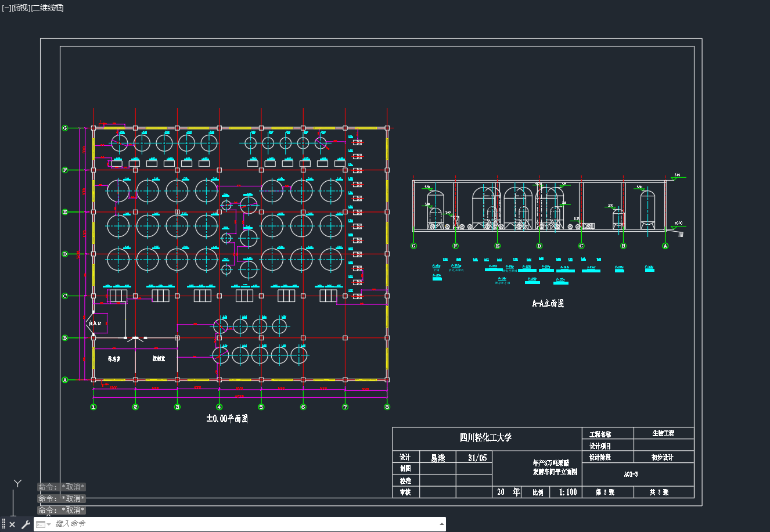This screenshot has width=770, height=532.
Task: Select A-A elevation axis bubble G
Action: [x=414, y=246]
